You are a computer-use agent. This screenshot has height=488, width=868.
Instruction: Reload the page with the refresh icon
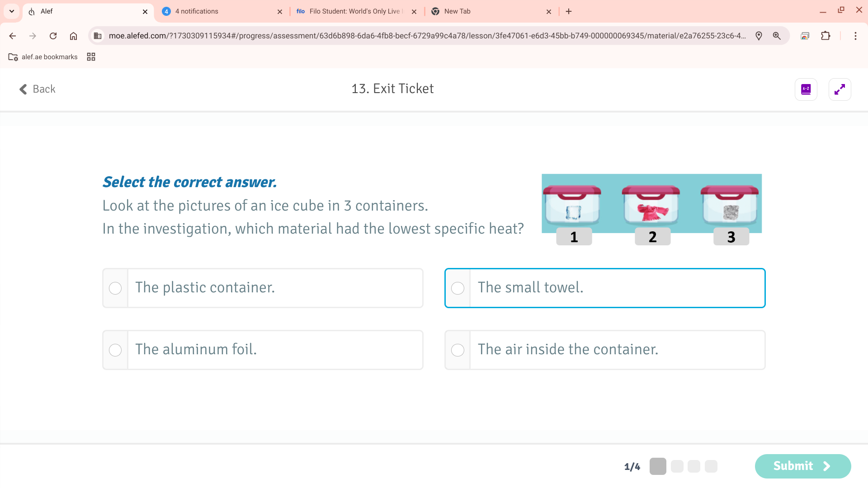[53, 36]
